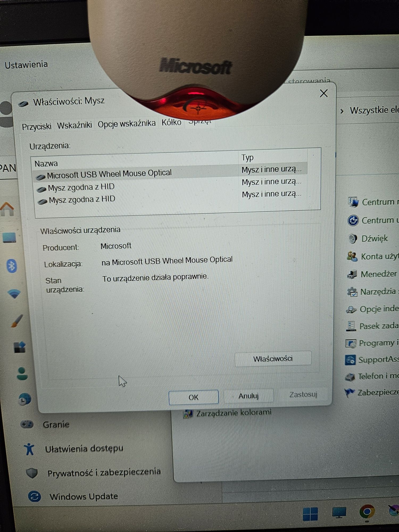Viewport: 399px width, 532px height.
Task: Click the Dźwięk speaker icon
Action: 353,239
